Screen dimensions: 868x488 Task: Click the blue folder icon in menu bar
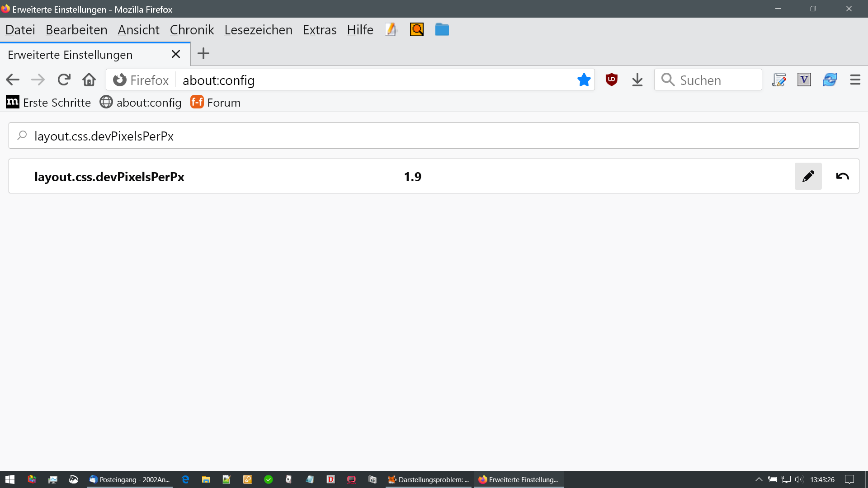[x=442, y=30]
